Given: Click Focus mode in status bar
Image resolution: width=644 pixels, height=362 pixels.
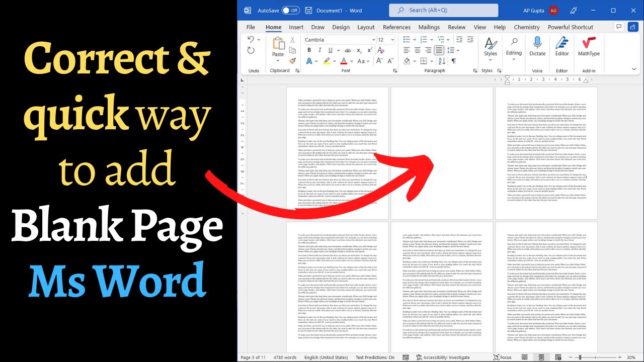Looking at the screenshot, I should pos(503,357).
